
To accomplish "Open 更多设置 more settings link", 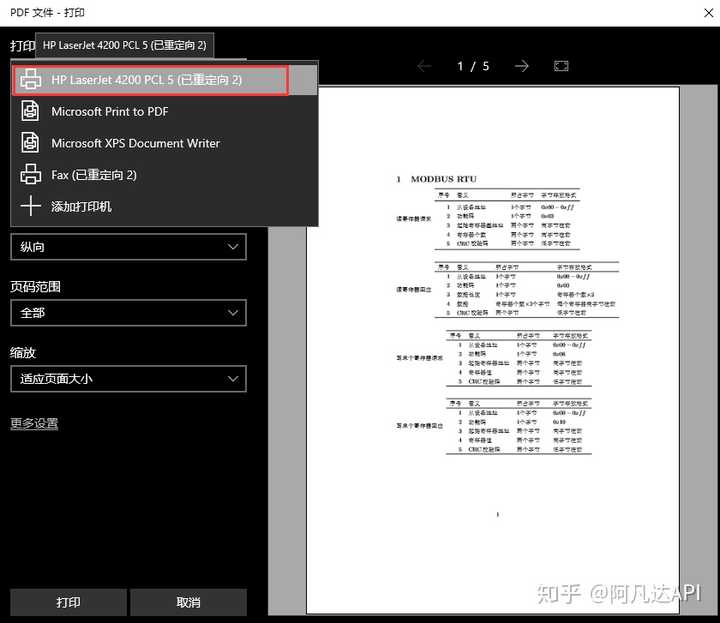I will tap(34, 423).
